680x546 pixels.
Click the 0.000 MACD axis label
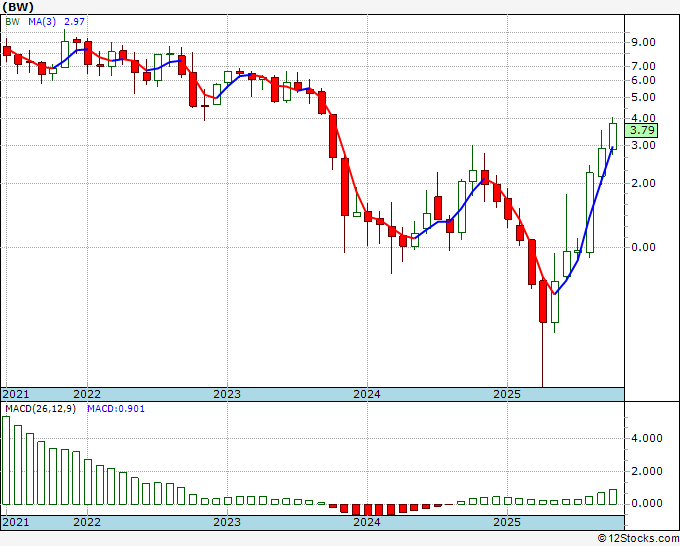point(647,503)
